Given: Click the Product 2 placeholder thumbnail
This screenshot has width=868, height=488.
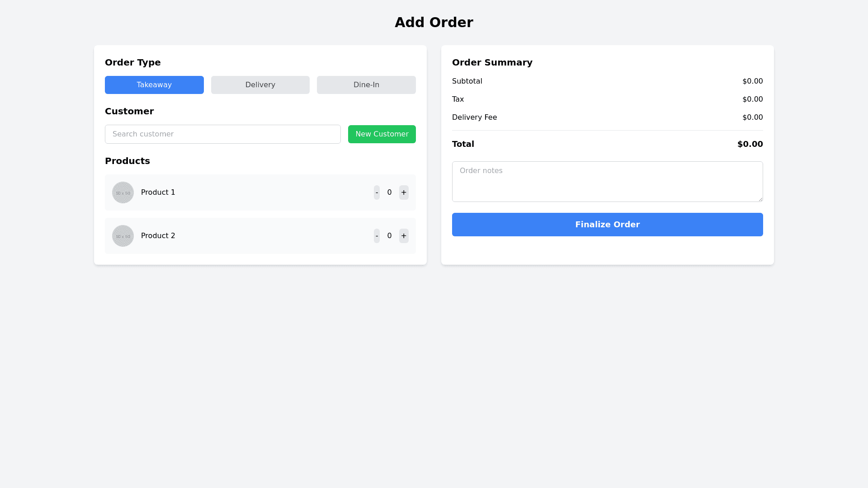Looking at the screenshot, I should click(123, 235).
